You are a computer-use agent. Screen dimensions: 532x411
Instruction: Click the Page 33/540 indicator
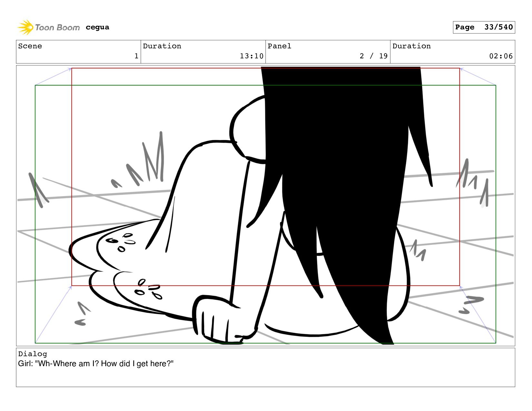click(x=484, y=27)
